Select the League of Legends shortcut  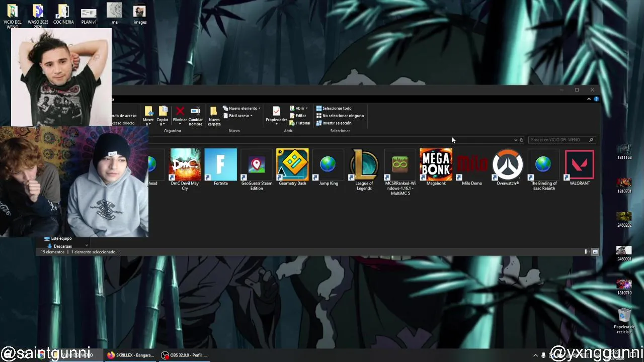tap(364, 169)
